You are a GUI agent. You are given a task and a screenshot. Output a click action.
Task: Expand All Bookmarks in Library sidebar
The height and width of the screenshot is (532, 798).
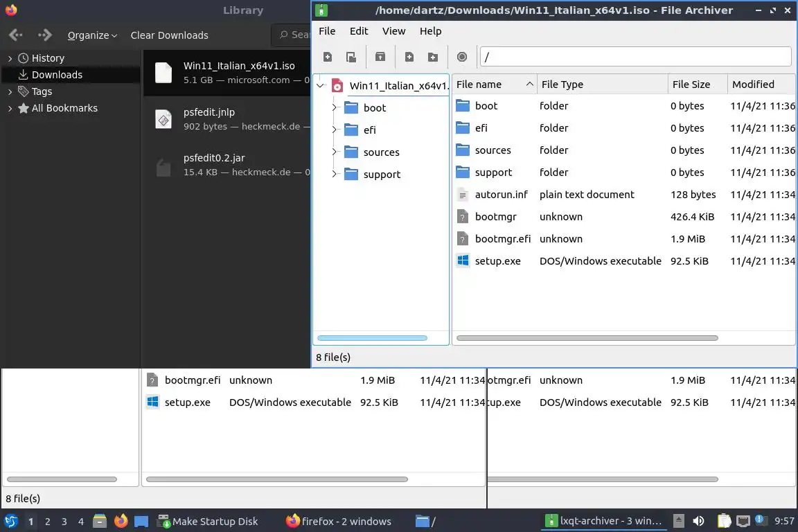click(10, 108)
